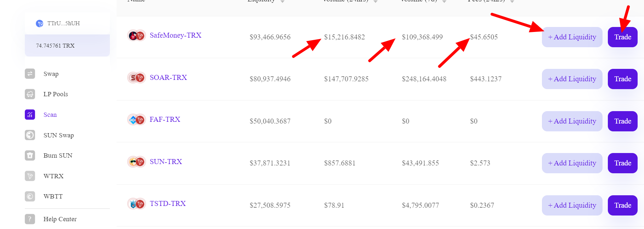Add Liquidity to SOAR-TRX pool

[572, 79]
